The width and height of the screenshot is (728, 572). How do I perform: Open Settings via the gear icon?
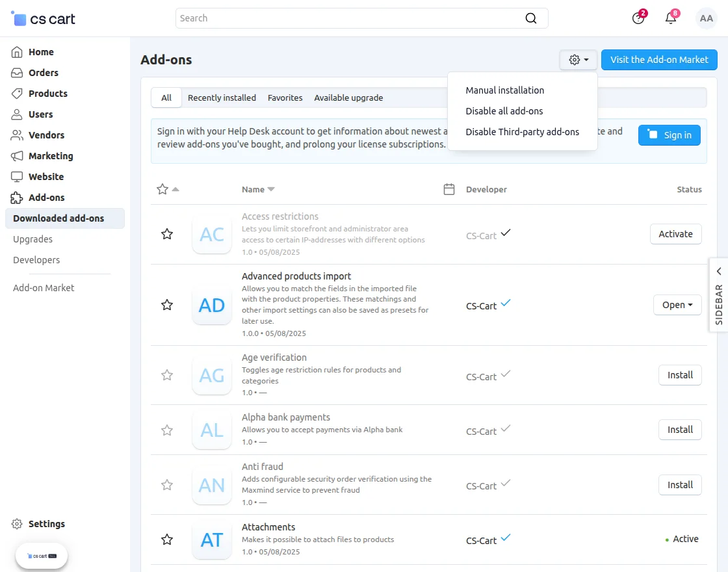[16, 523]
